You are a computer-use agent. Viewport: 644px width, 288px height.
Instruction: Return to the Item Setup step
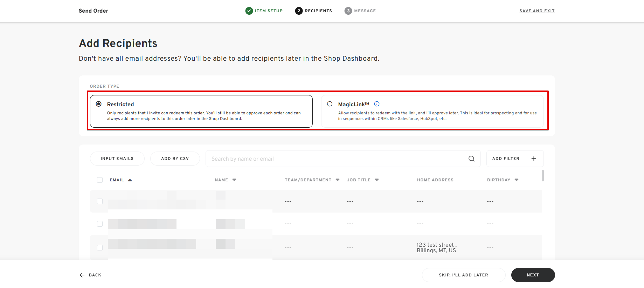(268, 11)
